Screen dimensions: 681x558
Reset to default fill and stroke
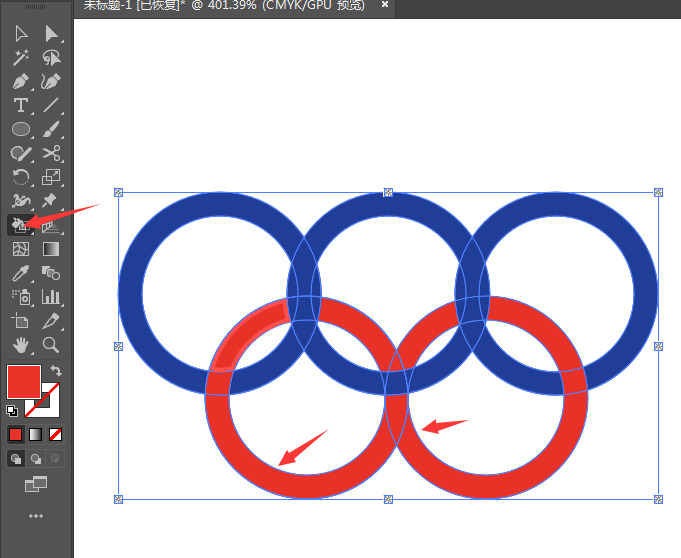[x=12, y=410]
